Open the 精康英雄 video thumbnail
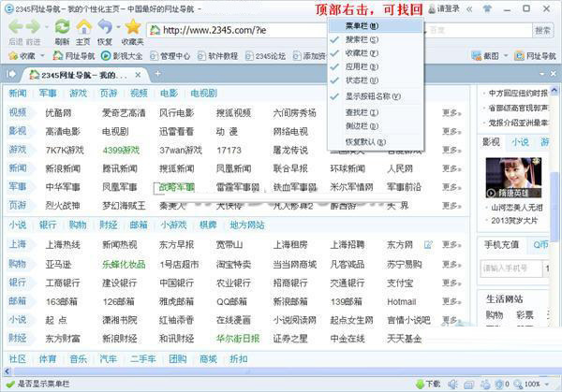This screenshot has height=392, width=562. point(513,178)
